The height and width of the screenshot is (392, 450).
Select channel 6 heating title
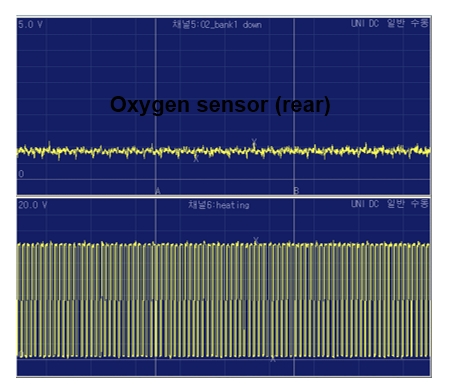point(219,205)
